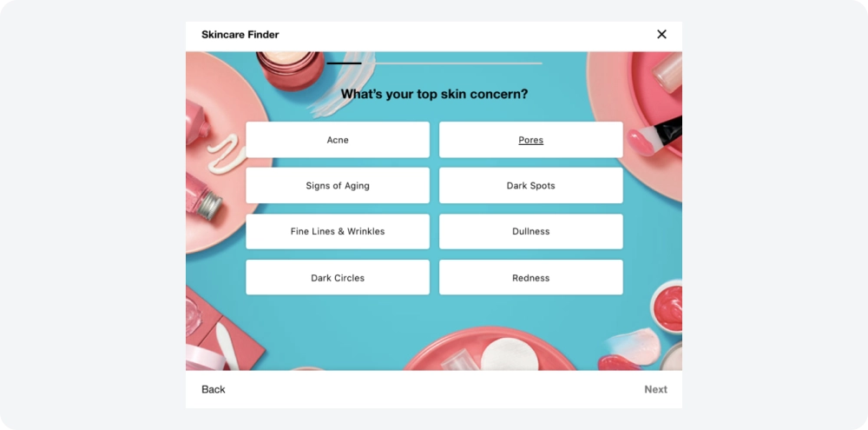Close the Skincare Finder dialog
The height and width of the screenshot is (430, 868).
coord(661,35)
